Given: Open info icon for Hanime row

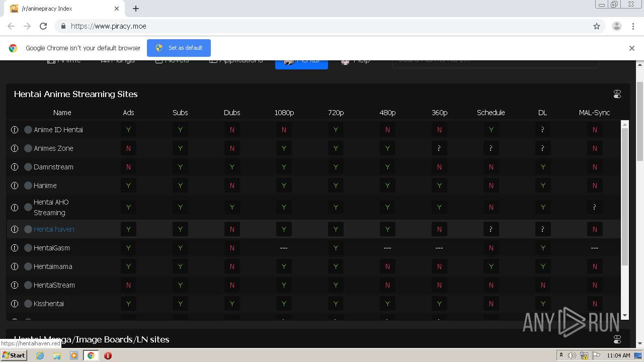Looking at the screenshot, I should 15,186.
